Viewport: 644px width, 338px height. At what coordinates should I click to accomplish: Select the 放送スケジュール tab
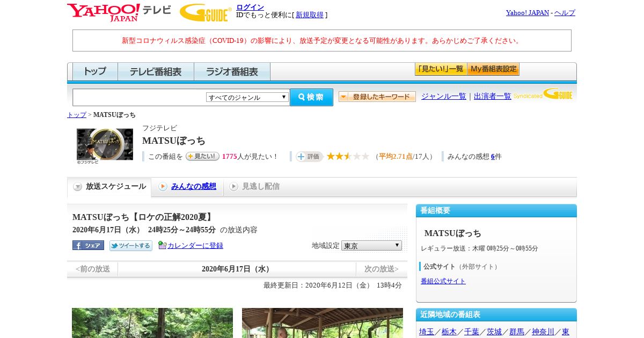click(x=109, y=187)
